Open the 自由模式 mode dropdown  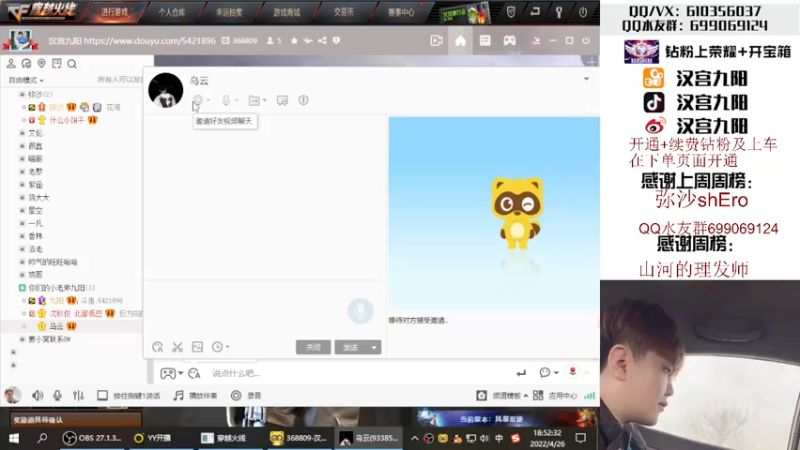[x=26, y=80]
